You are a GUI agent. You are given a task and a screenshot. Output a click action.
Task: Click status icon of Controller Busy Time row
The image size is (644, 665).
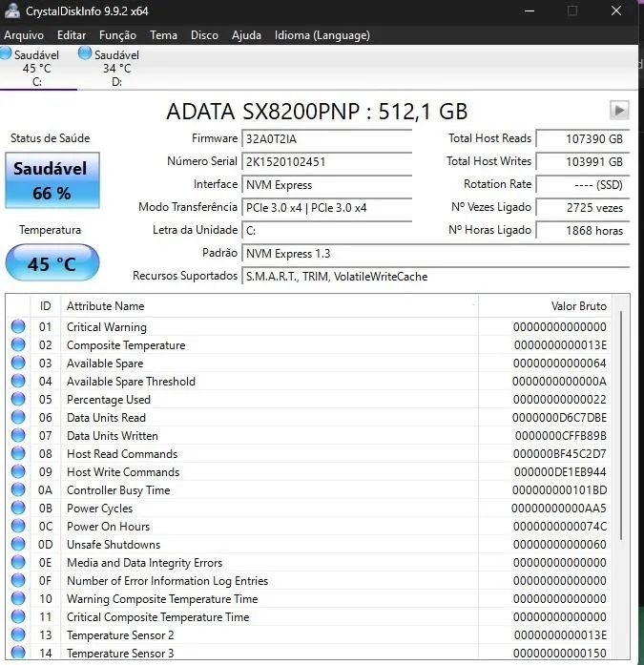pyautogui.click(x=18, y=489)
